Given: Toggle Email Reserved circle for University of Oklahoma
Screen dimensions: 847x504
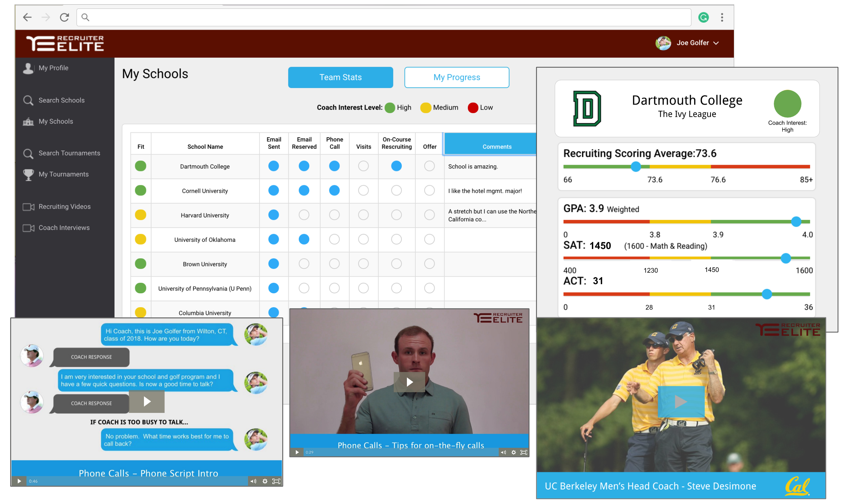Looking at the screenshot, I should [304, 239].
